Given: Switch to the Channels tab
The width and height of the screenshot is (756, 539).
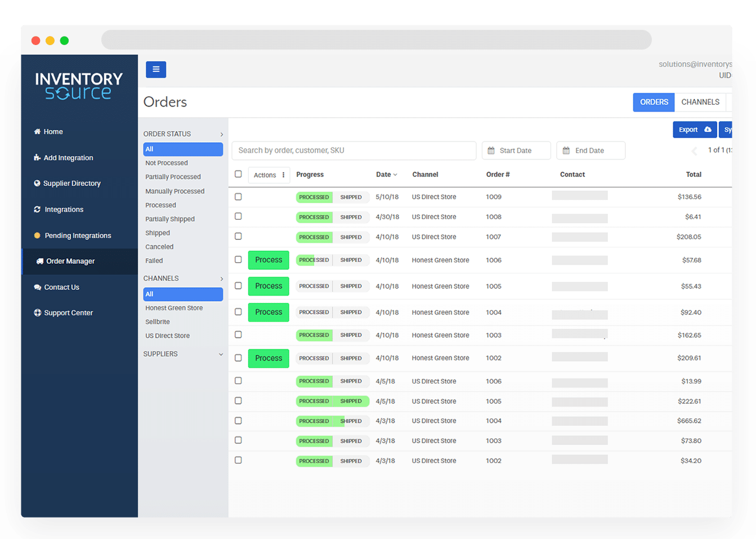Looking at the screenshot, I should click(x=700, y=102).
